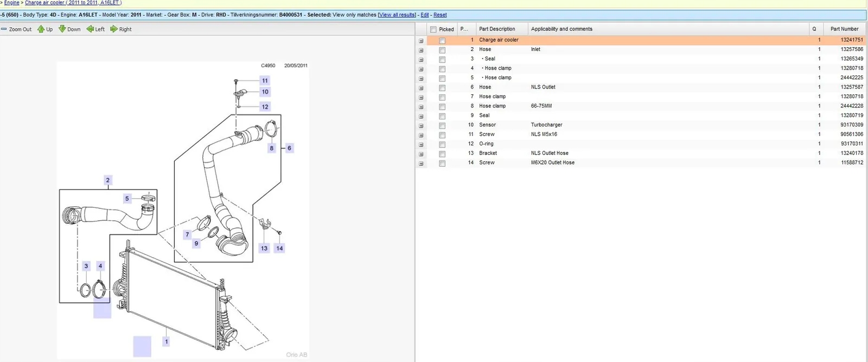Select callout number 2 on diagram

[x=107, y=180]
